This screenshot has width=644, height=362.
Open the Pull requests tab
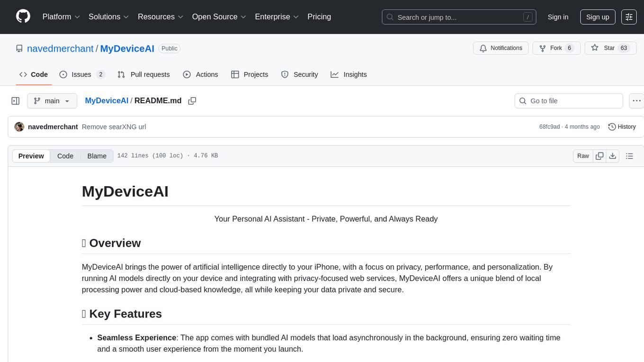pyautogui.click(x=143, y=74)
